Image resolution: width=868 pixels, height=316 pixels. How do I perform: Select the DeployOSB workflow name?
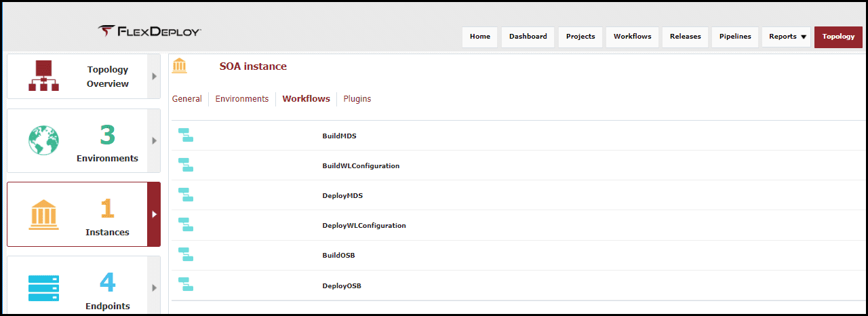[x=342, y=285]
